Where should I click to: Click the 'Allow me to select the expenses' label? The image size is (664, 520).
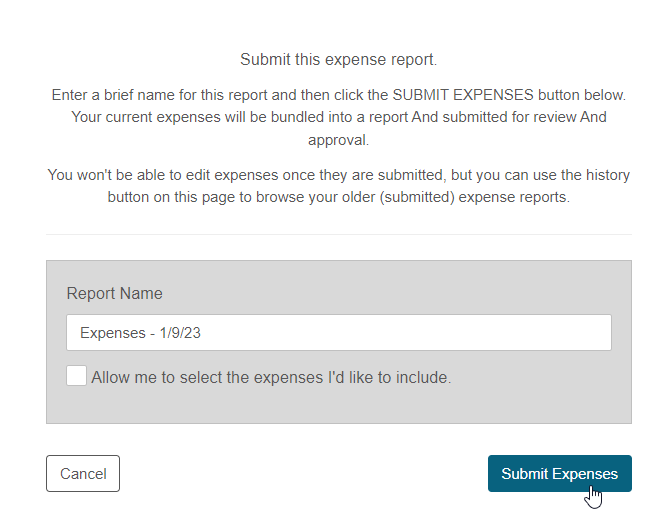tap(271, 377)
